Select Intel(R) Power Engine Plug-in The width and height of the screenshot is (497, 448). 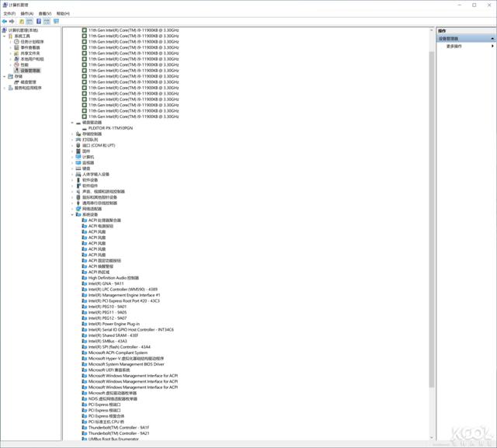(x=114, y=324)
